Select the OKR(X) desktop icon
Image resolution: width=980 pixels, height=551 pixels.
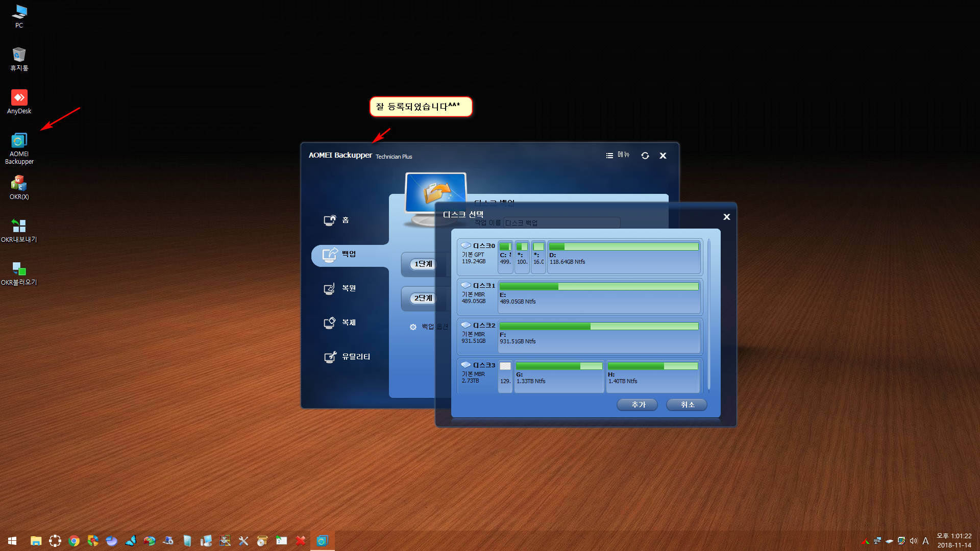point(19,187)
